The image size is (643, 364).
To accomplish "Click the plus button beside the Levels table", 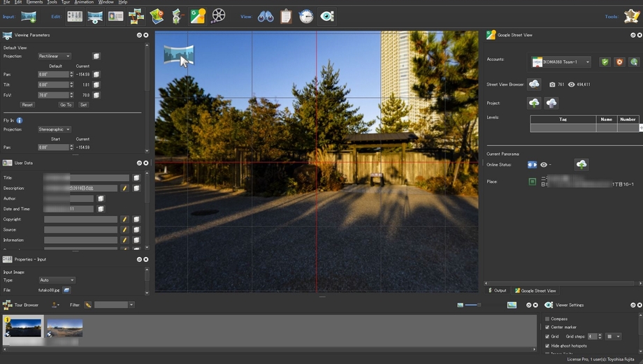I will [x=641, y=128].
